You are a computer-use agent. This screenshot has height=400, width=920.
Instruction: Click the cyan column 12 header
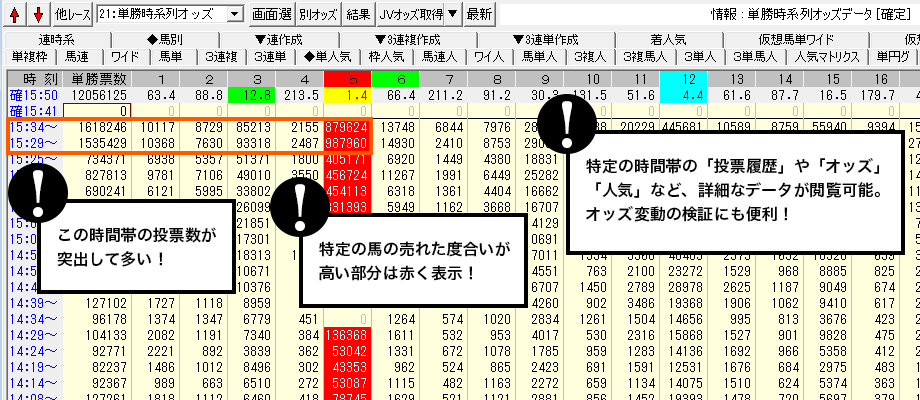click(x=690, y=78)
